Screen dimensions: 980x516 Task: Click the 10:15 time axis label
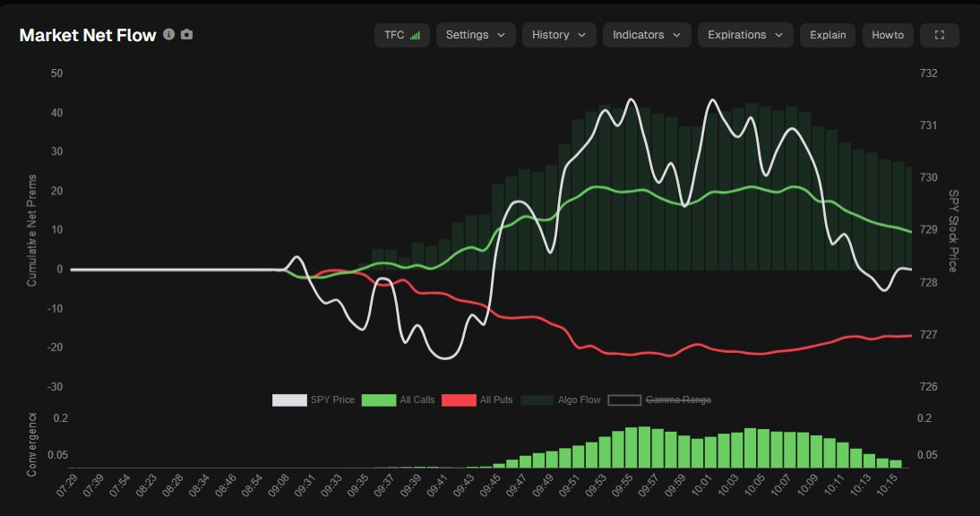point(886,486)
